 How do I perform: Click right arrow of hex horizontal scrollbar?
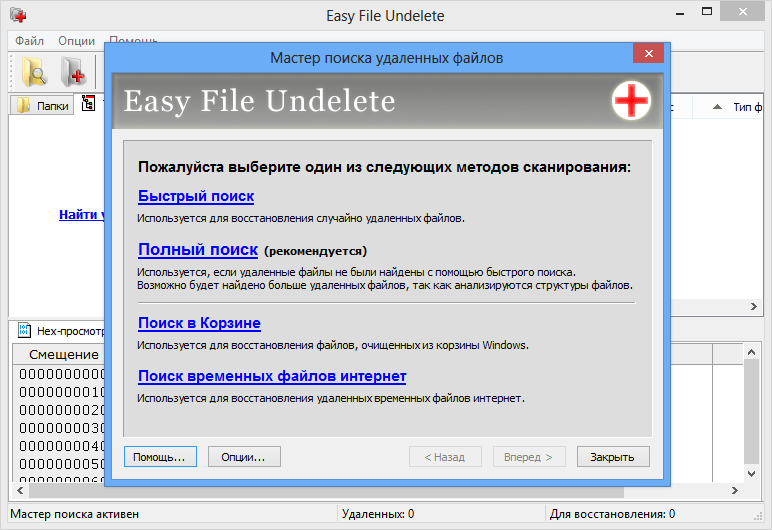coord(735,491)
